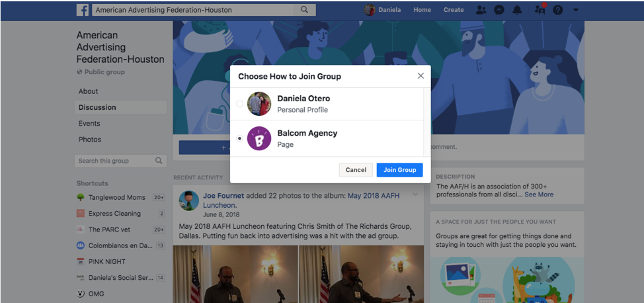Select Daniela Otero Personal Profile radio

pos(240,104)
